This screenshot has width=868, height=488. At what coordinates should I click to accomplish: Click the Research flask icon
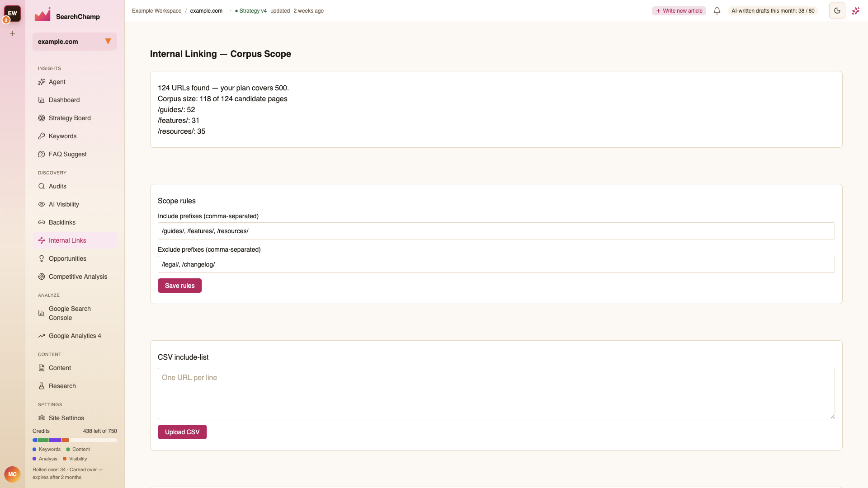tap(42, 386)
